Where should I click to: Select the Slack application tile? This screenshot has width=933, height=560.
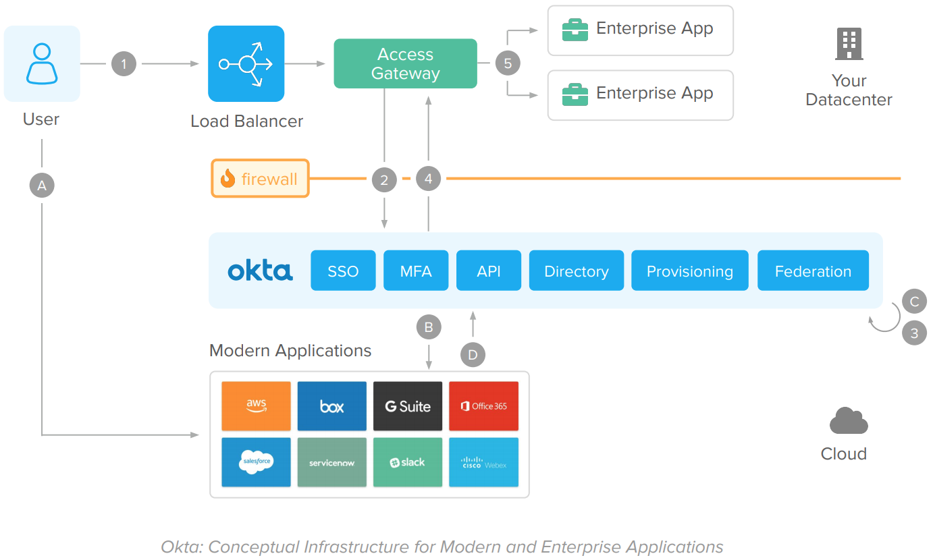pos(408,462)
